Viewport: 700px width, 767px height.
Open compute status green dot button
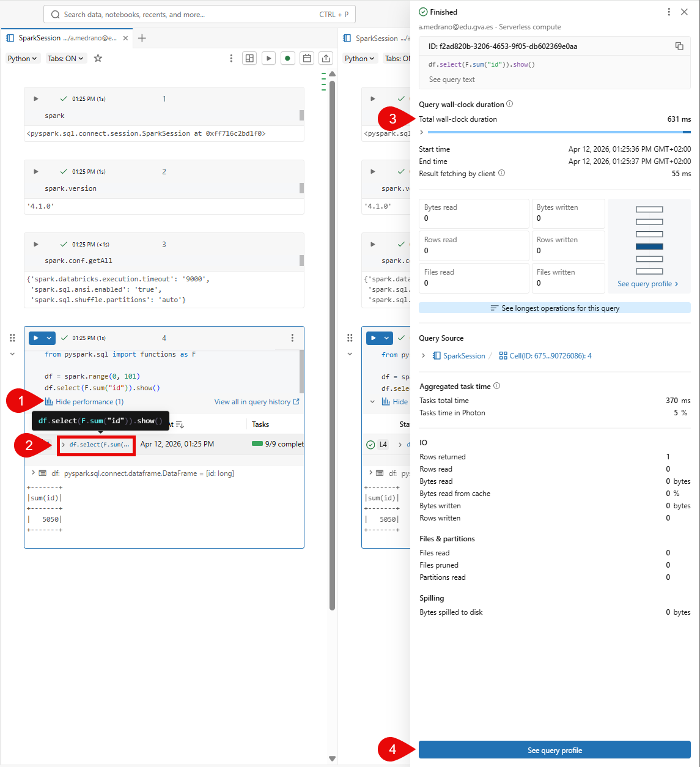(287, 58)
